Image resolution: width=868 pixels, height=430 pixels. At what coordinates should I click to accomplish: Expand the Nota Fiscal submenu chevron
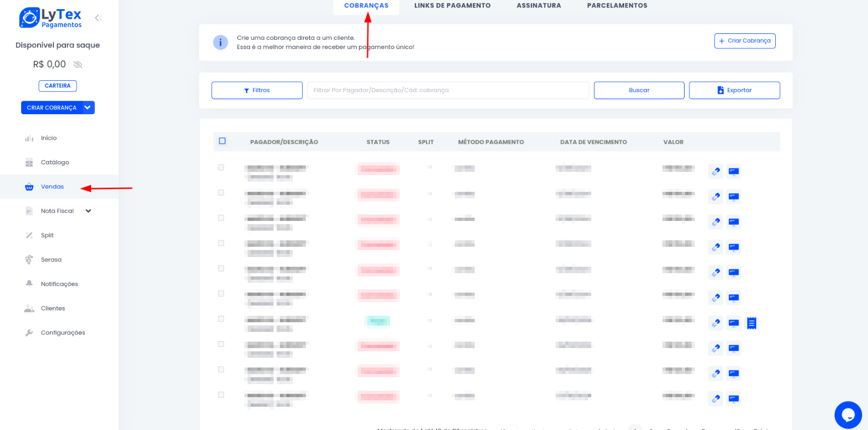88,211
